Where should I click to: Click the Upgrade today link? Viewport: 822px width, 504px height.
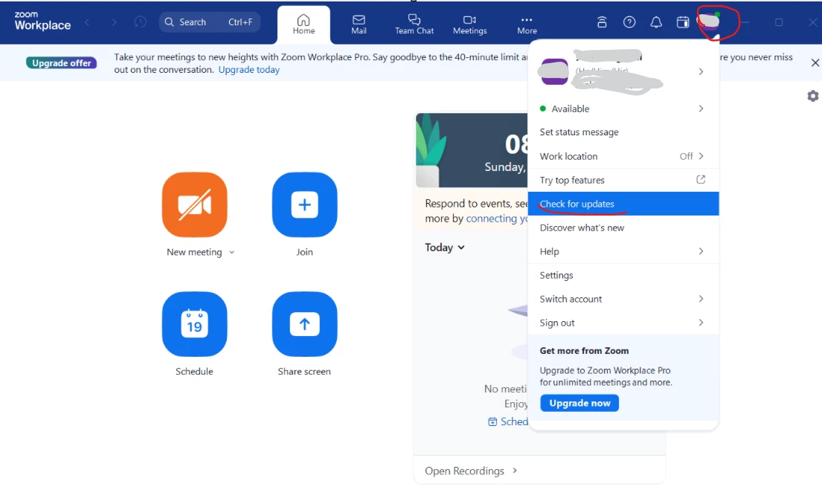tap(249, 70)
